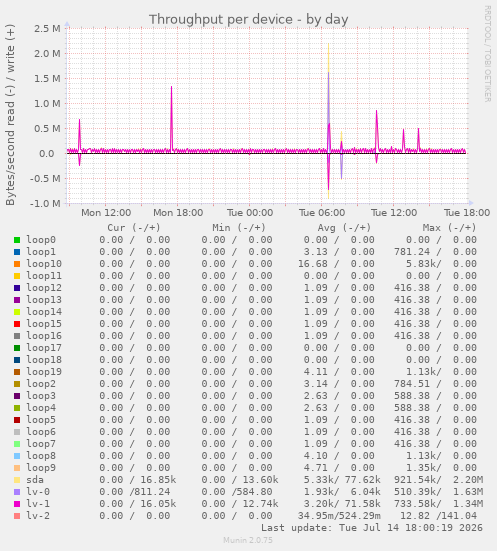
Task: Click sda current write value 16.85k
Action: tap(158, 480)
